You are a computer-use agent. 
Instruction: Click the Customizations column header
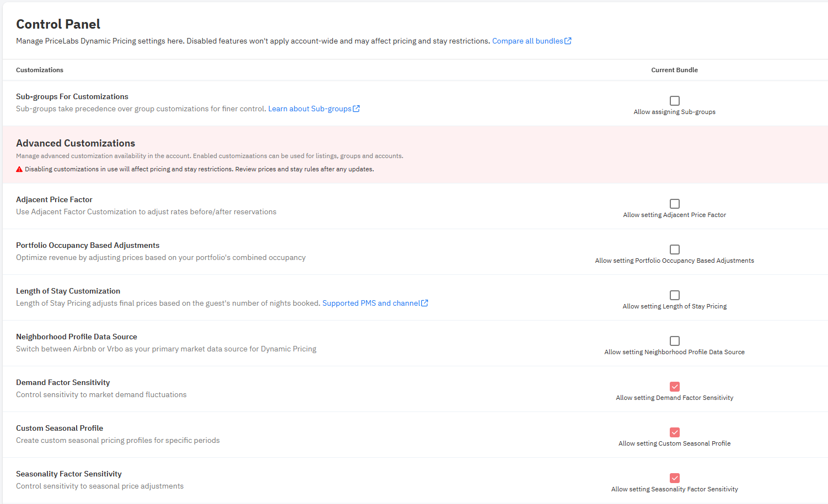click(x=40, y=70)
